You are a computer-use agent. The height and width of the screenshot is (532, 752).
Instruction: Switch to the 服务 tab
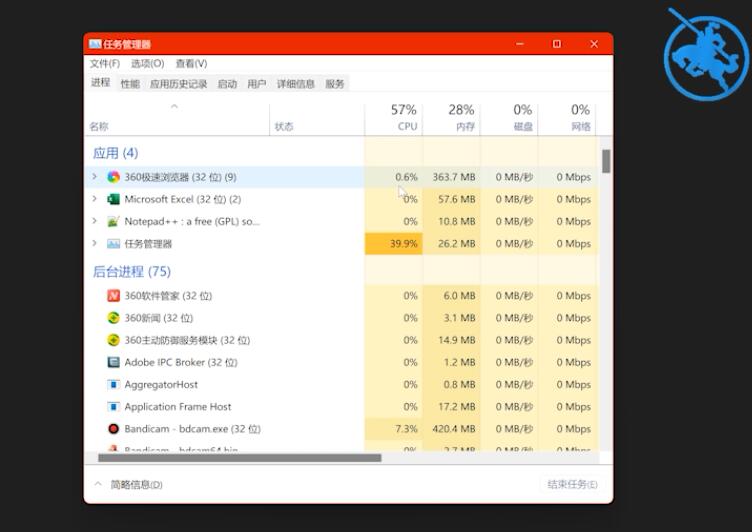pyautogui.click(x=335, y=84)
